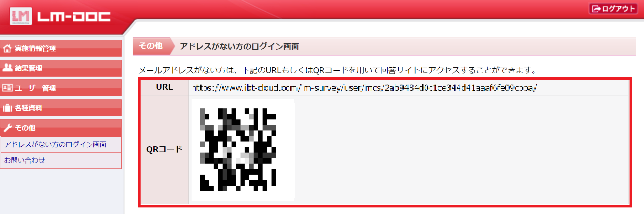Click the logout arrow icon
644x214 pixels.
pyautogui.click(x=596, y=9)
